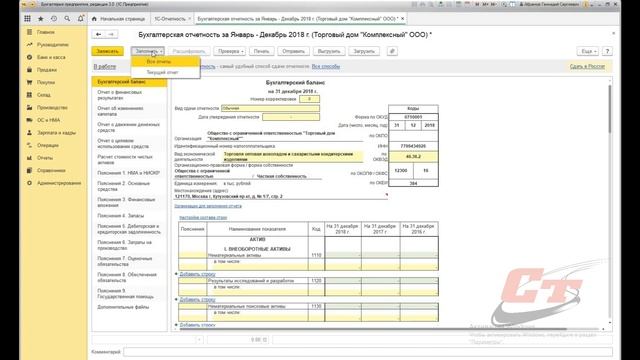Close the Бухгалтерская отчетность tab
Viewport: 640px width, 360px height.
click(x=402, y=19)
